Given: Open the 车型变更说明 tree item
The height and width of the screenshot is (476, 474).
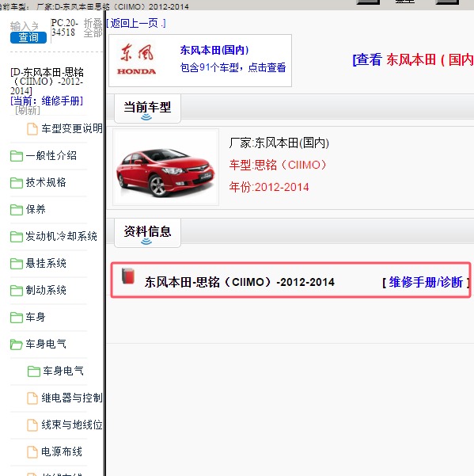Looking at the screenshot, I should point(72,128).
